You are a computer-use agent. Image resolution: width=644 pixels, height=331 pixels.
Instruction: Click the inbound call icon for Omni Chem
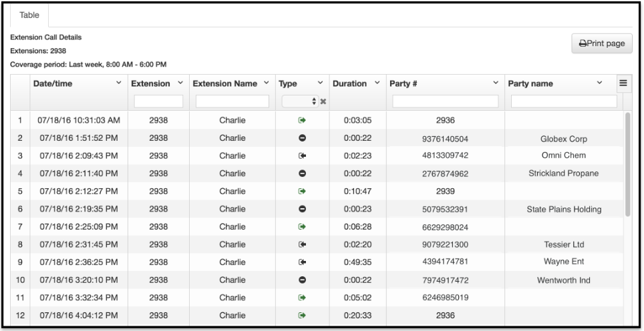click(302, 156)
